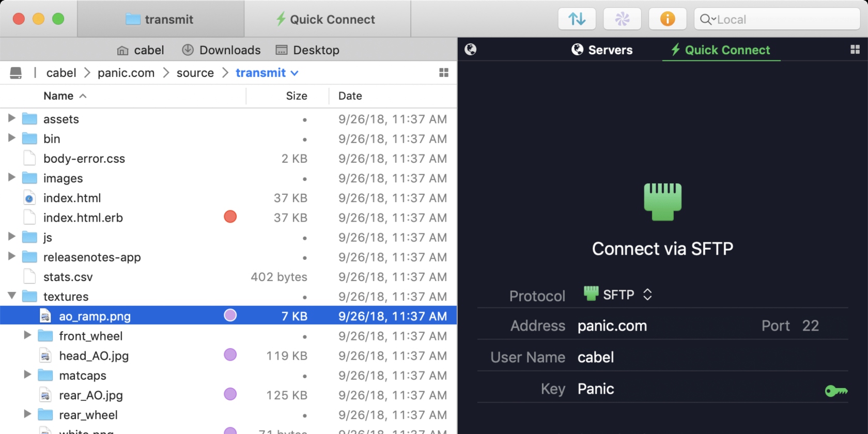The height and width of the screenshot is (434, 868).
Task: Click the green key icon beside Panic
Action: point(836,391)
